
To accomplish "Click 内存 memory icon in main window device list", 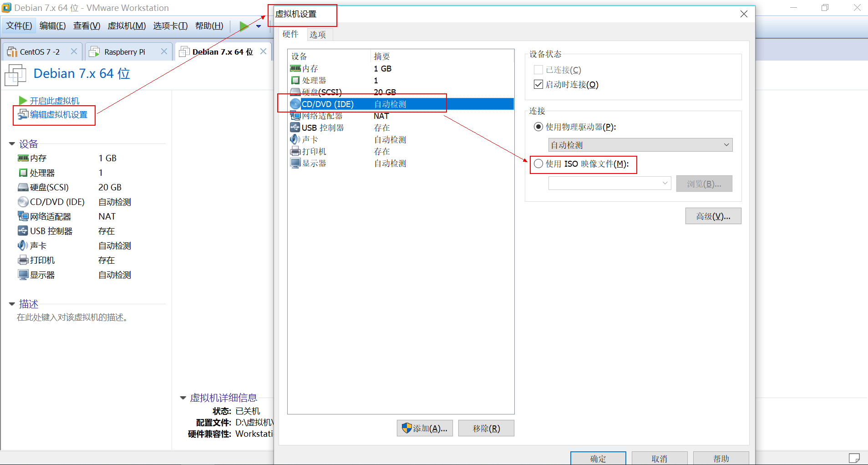I will 23,158.
